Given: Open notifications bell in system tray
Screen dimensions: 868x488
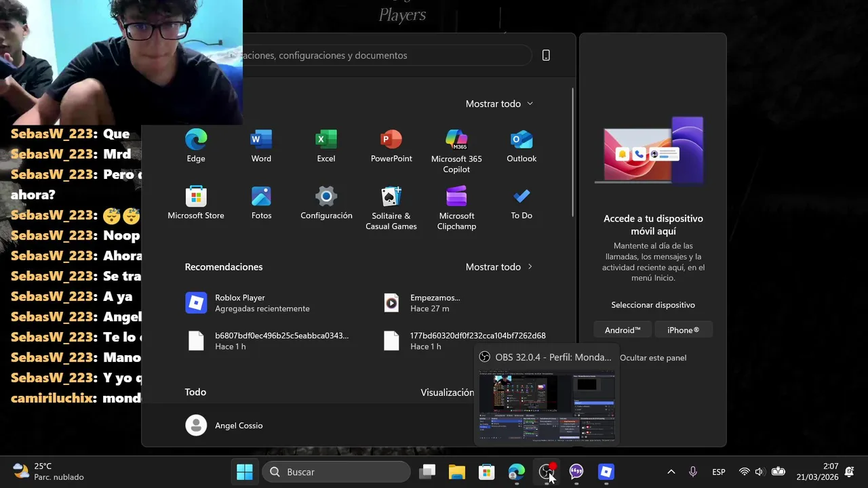Looking at the screenshot, I should [850, 472].
